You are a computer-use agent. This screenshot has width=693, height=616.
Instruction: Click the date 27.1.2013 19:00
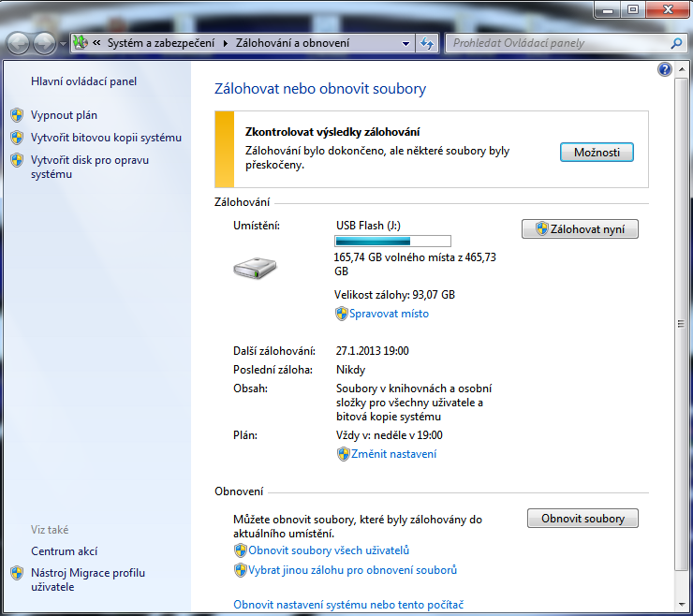tap(372, 351)
